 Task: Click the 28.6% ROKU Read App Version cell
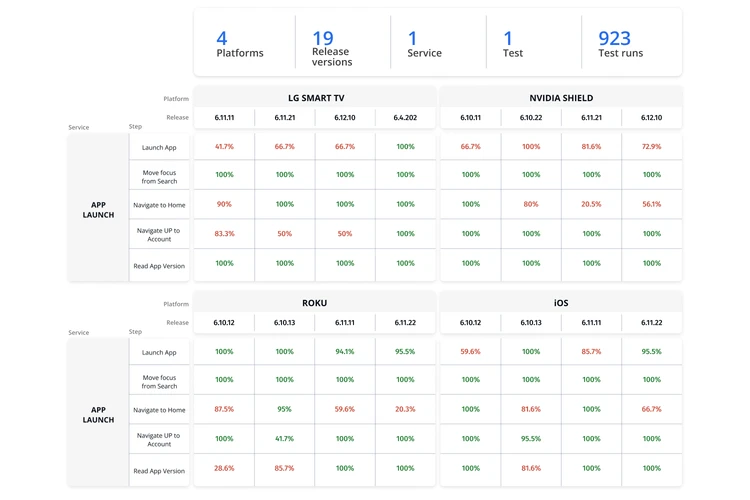(224, 468)
